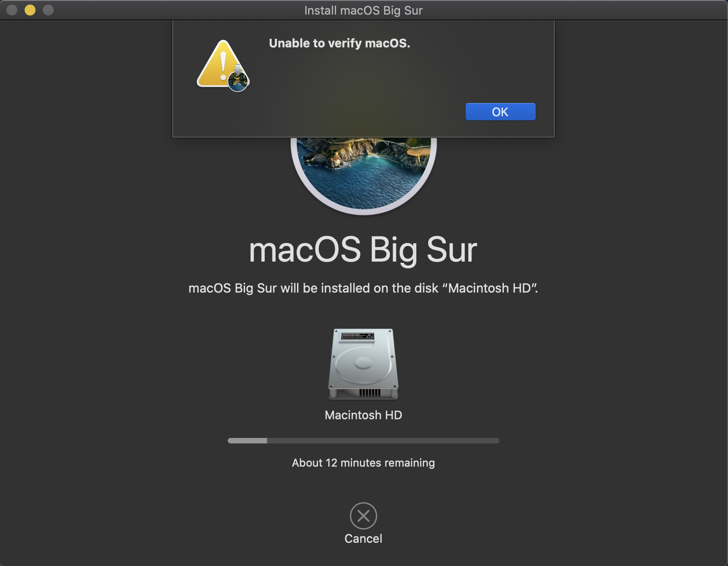The width and height of the screenshot is (728, 566).
Task: Click the "About 12 minutes remaining" text
Action: (364, 463)
